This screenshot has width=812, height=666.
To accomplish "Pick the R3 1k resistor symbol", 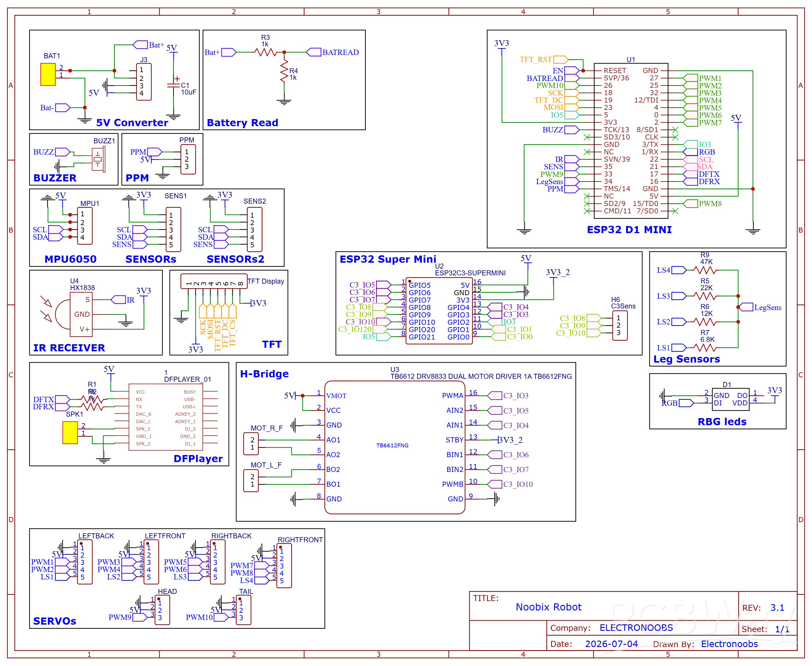I will 265,52.
